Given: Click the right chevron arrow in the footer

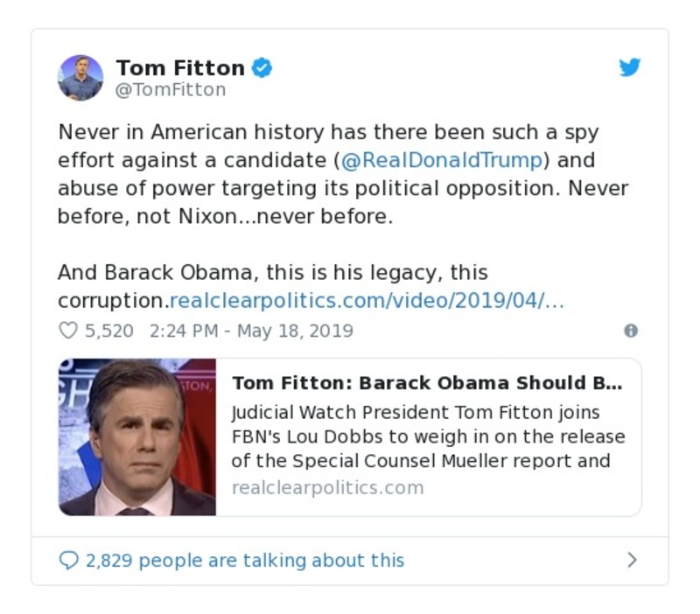Looking at the screenshot, I should point(632,561).
